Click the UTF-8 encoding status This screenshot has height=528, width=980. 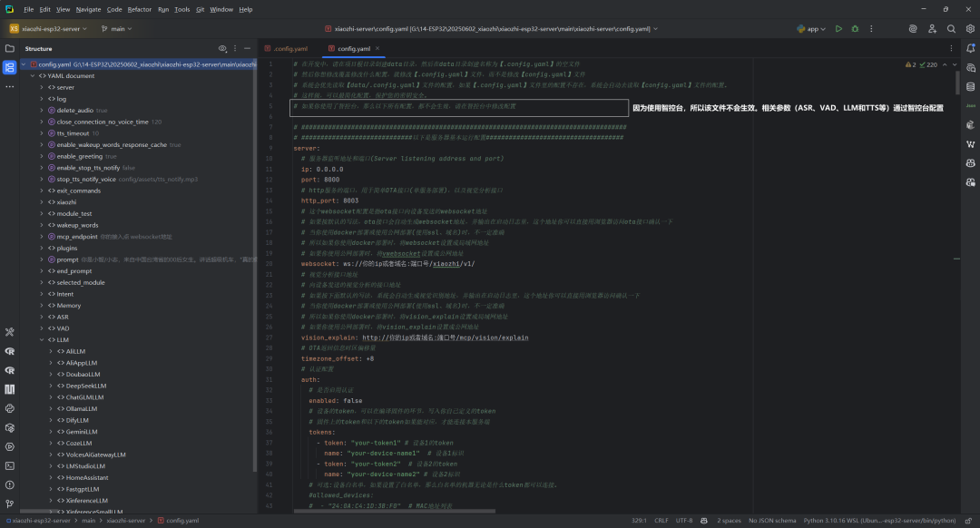(x=684, y=521)
